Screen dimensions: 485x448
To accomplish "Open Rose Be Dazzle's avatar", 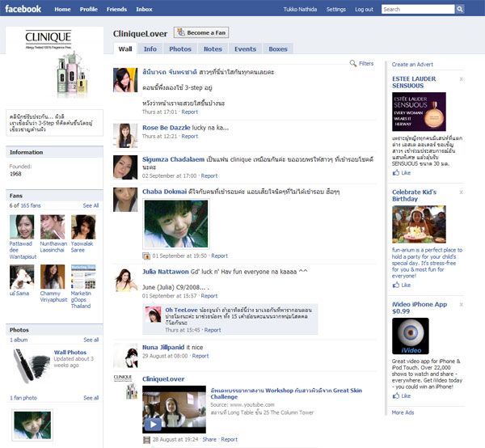I will (x=125, y=136).
